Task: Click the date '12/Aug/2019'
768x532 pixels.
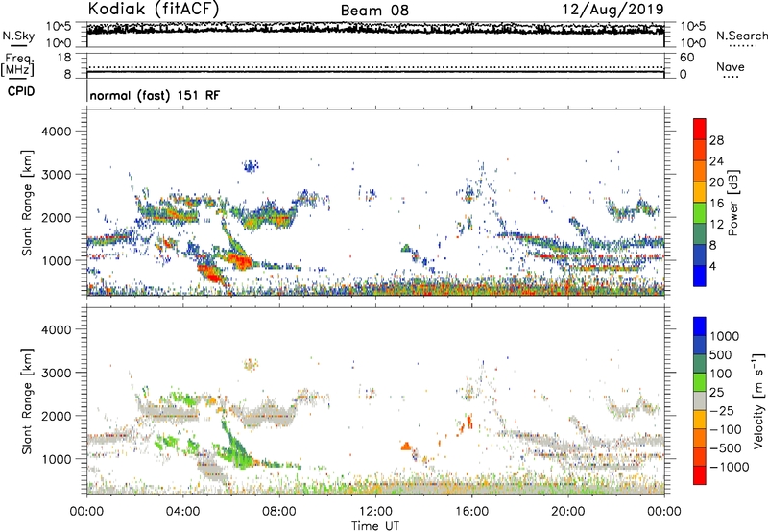Action: pyautogui.click(x=613, y=10)
